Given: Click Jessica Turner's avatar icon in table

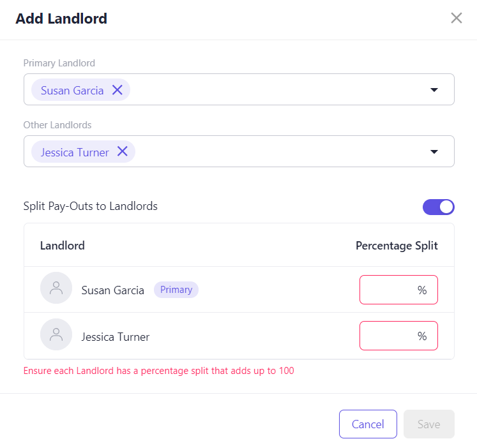Looking at the screenshot, I should pos(56,334).
